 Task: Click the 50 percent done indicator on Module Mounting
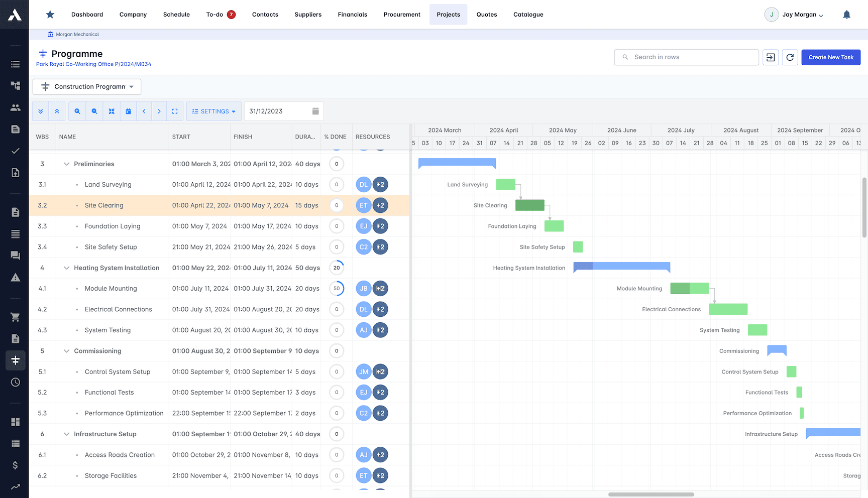(336, 288)
